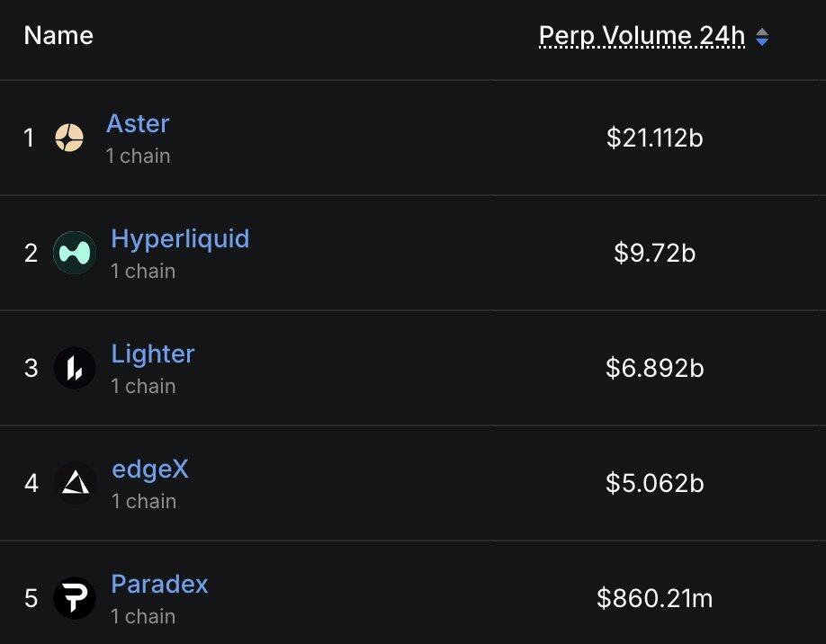Click the Paradex logo icon

click(75, 597)
